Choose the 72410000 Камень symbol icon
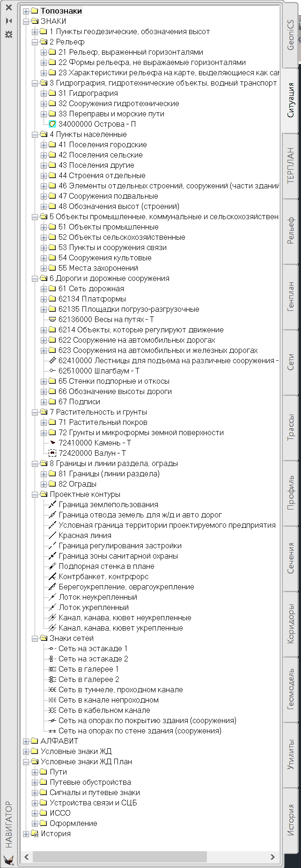 point(52,443)
